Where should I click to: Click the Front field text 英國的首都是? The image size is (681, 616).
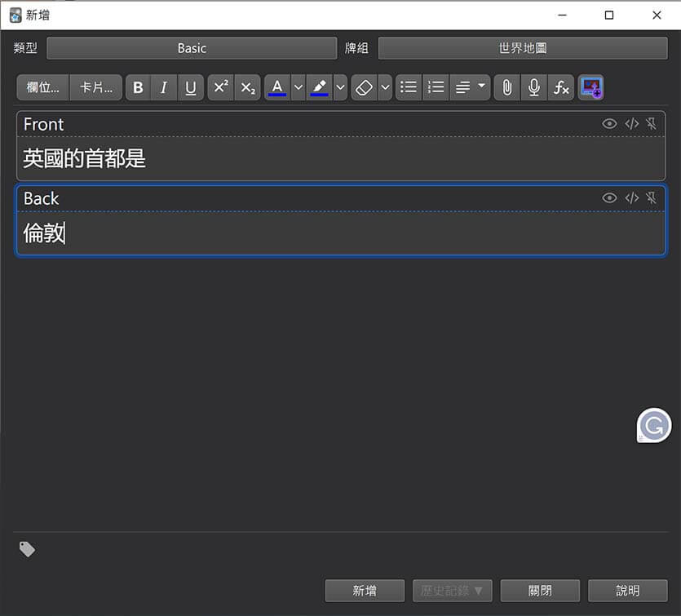point(84,158)
